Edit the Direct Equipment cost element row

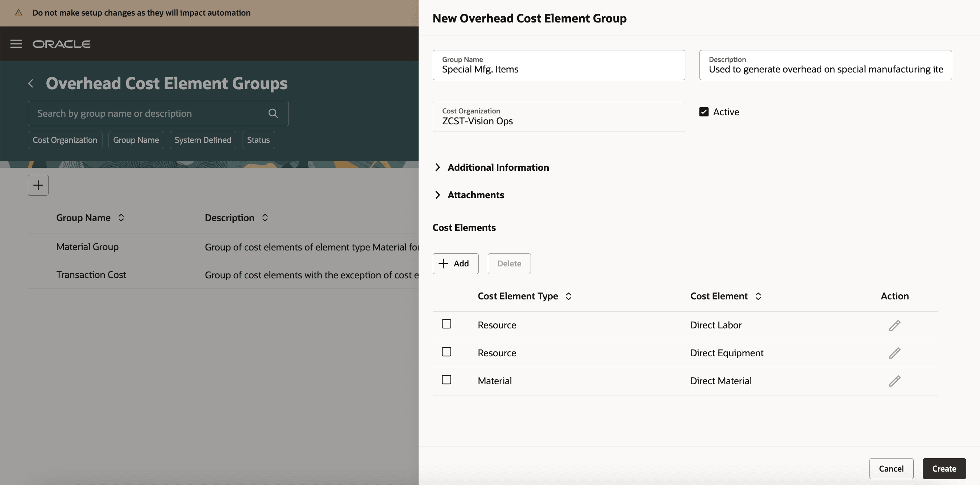coord(895,353)
